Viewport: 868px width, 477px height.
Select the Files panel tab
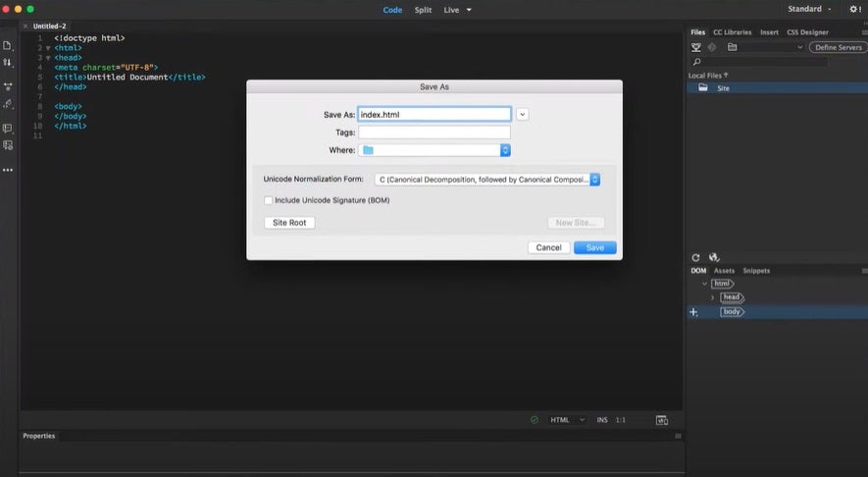pyautogui.click(x=698, y=32)
